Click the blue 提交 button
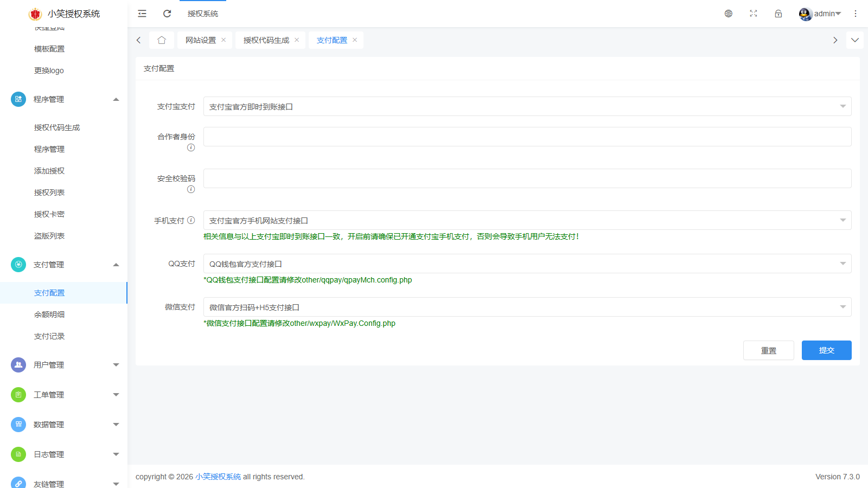This screenshot has height=488, width=868. [826, 350]
